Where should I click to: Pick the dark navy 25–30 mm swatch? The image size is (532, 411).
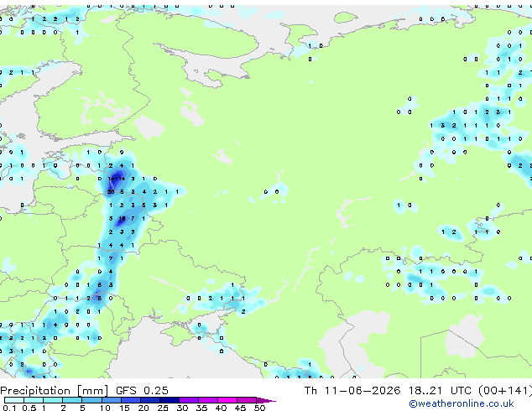tap(169, 400)
